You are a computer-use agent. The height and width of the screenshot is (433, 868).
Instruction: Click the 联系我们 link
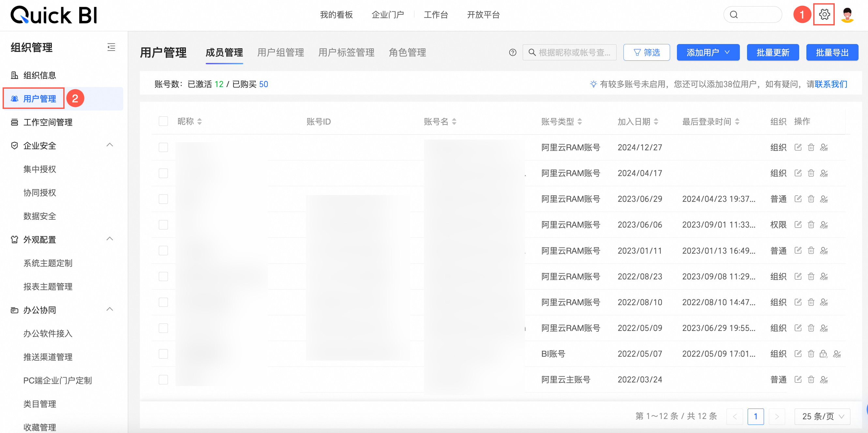pos(831,84)
